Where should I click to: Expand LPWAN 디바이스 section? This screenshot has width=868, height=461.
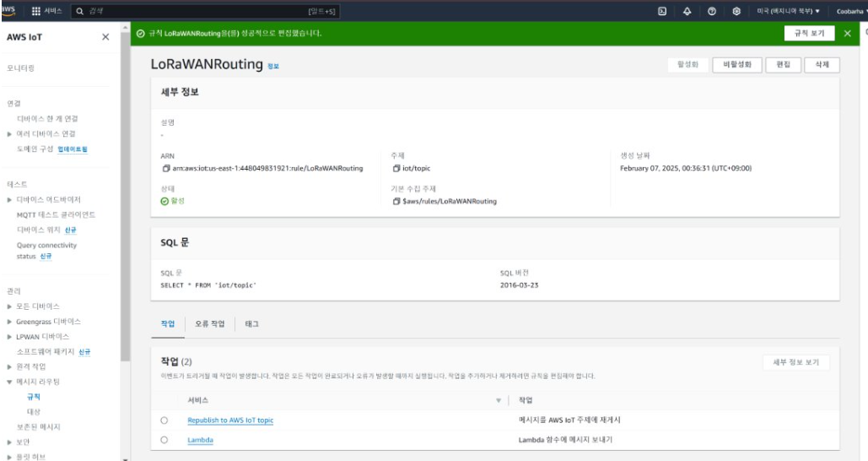pos(9,337)
